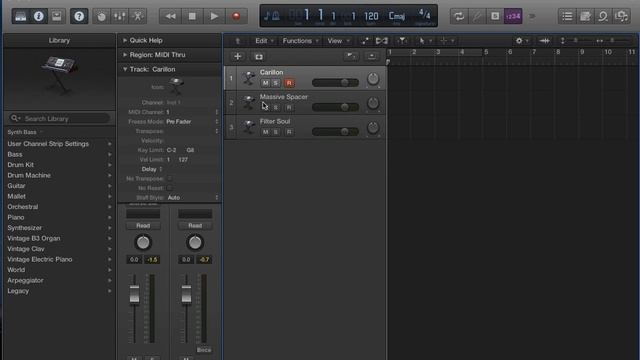This screenshot has width=640, height=360.
Task: Solo the Massive Spacer track
Action: [x=276, y=107]
